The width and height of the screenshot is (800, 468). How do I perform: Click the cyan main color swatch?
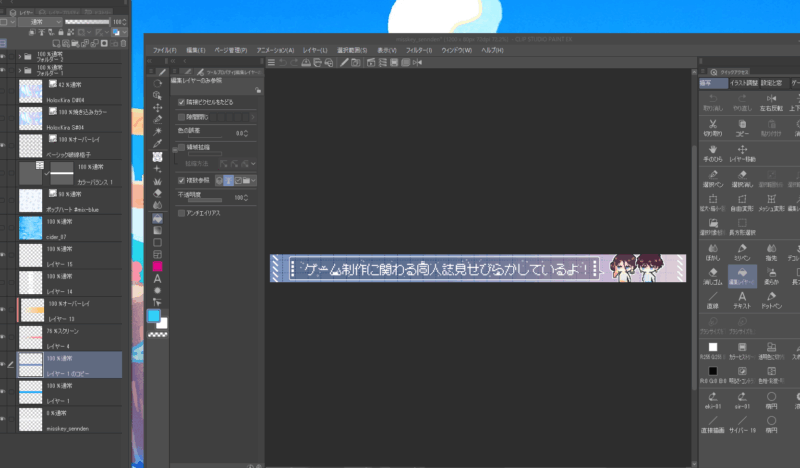(153, 315)
